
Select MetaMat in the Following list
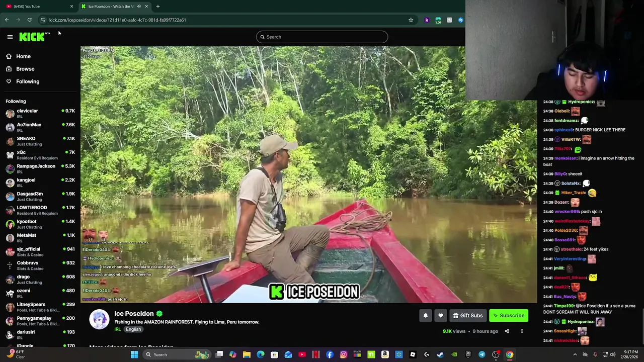click(x=40, y=238)
